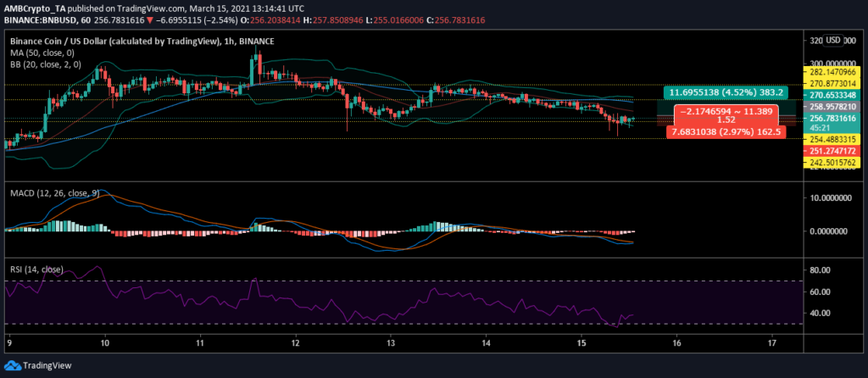868x378 pixels.
Task: Select the USD currency button
Action: [x=832, y=40]
